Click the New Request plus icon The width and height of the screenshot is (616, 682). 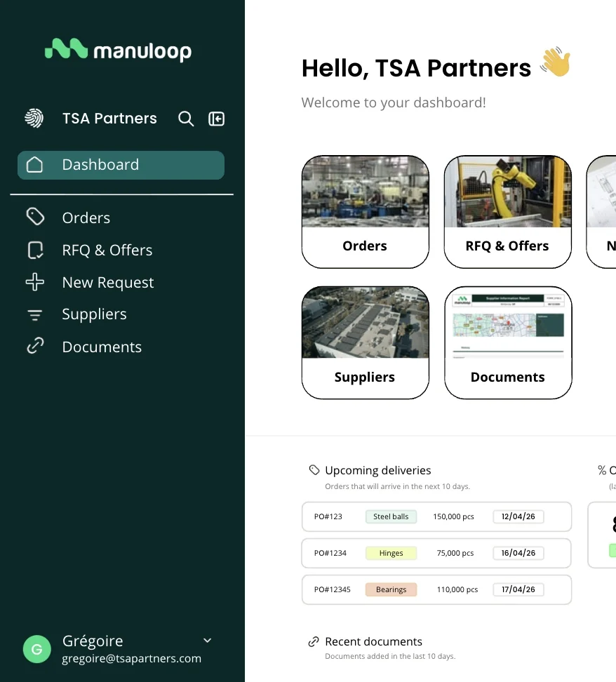pyautogui.click(x=35, y=283)
